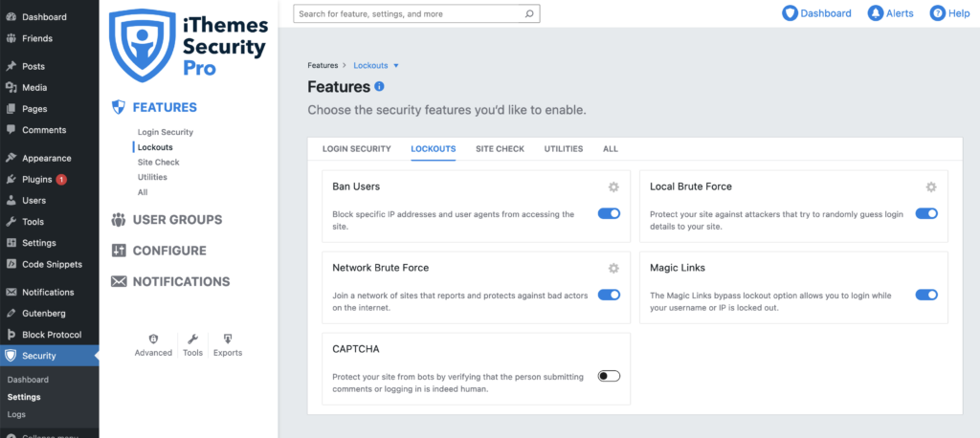Click the Block Protocol icon
Screen dimensions: 980x438
11,335
